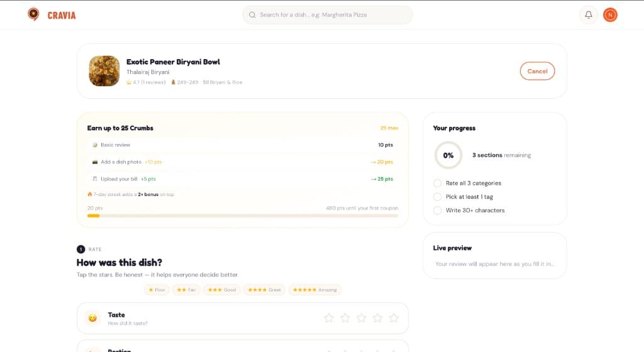This screenshot has height=352, width=644.
Task: Click the Your progress heading
Action: tap(454, 128)
